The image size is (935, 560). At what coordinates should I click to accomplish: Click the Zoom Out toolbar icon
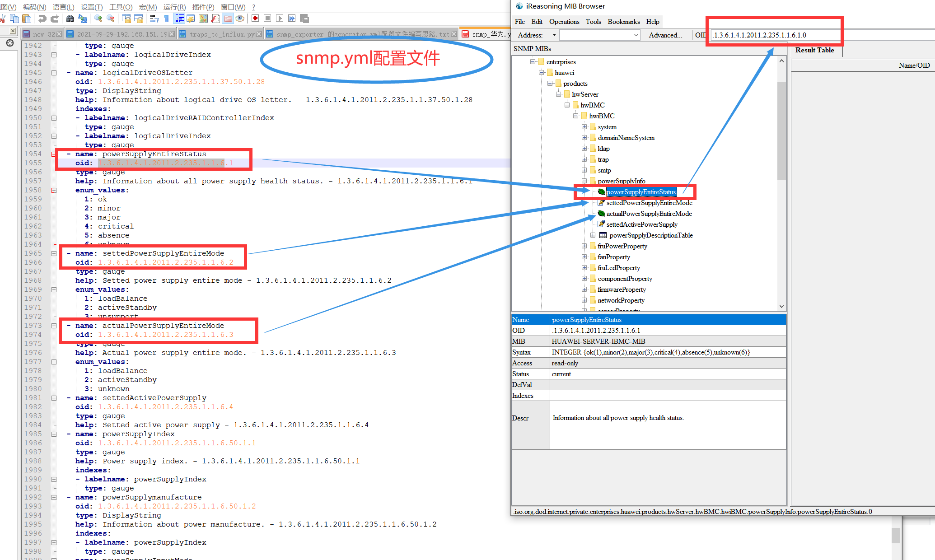tap(110, 19)
